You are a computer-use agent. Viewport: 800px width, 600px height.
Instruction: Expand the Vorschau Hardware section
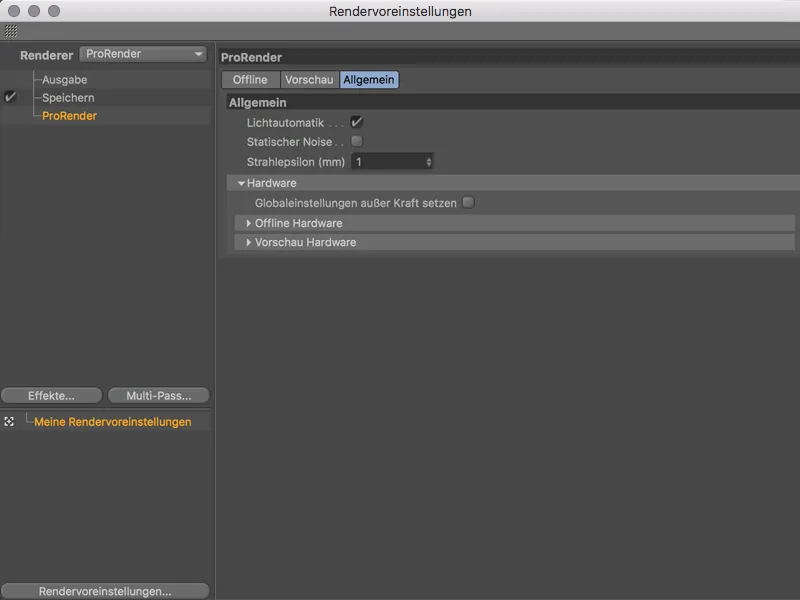[247, 242]
